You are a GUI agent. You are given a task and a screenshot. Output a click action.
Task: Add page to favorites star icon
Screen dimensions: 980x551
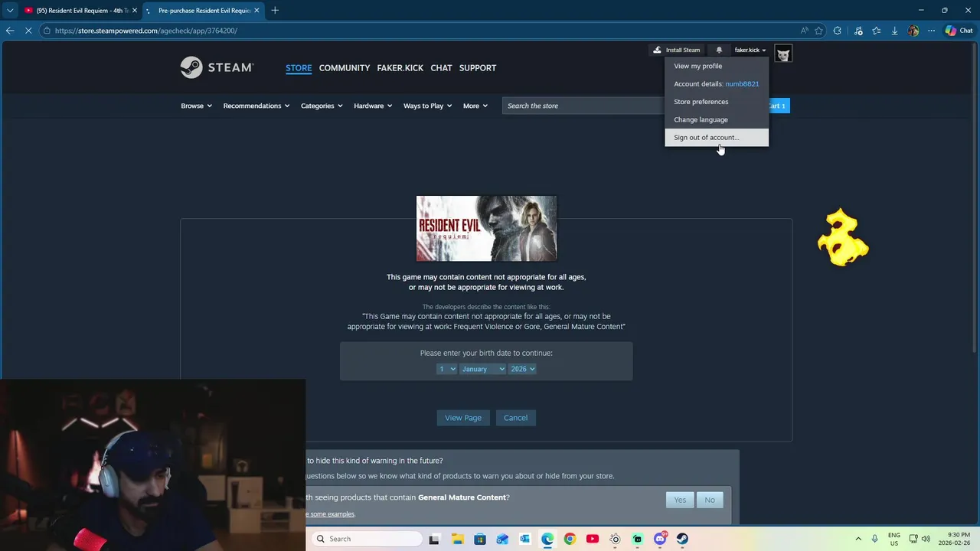click(x=819, y=31)
